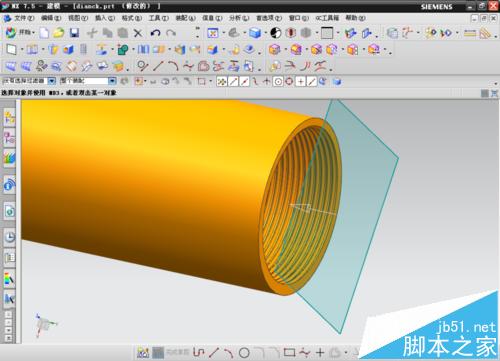Open the 分析 (Analysis) menu

239,18
